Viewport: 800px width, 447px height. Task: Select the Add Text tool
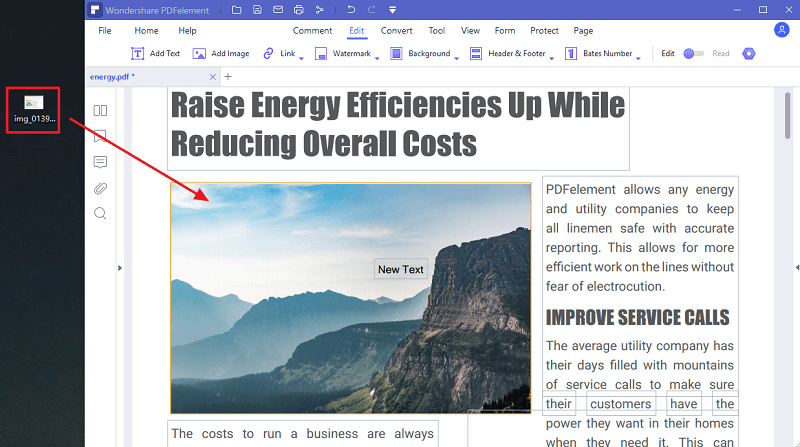[x=155, y=54]
